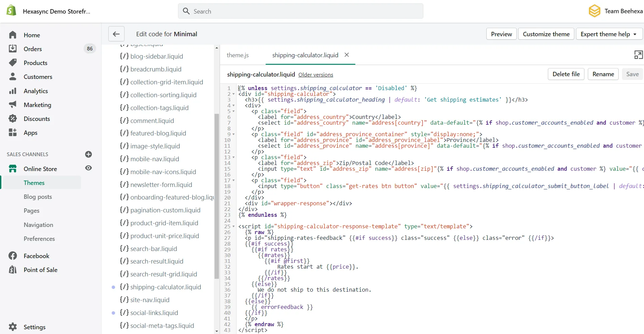
Task: Open the Products tag icon
Action: click(x=13, y=63)
